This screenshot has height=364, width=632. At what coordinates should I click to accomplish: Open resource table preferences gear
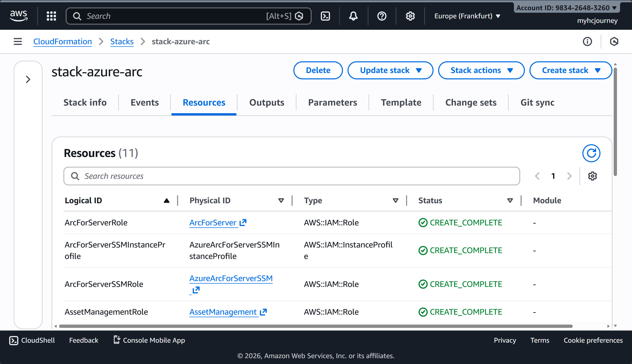click(592, 176)
